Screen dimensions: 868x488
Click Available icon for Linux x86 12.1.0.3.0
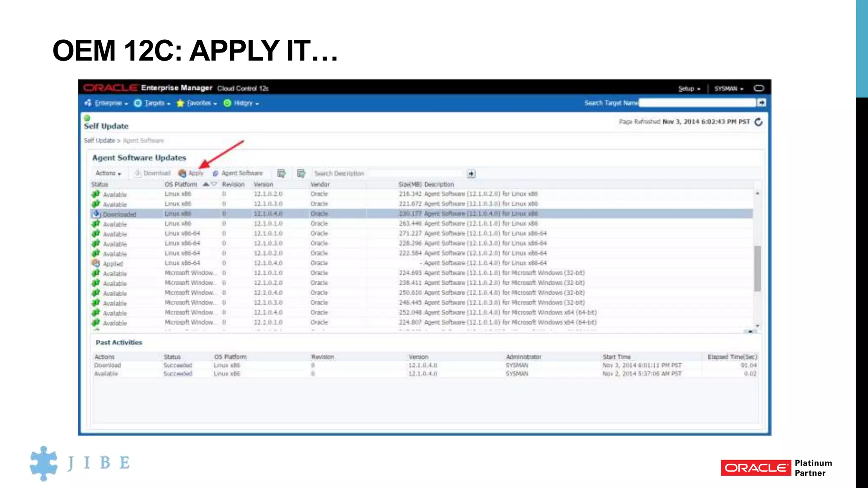click(x=96, y=204)
